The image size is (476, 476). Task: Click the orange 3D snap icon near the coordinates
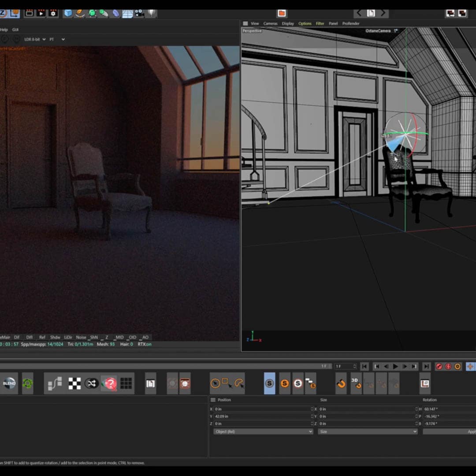click(x=356, y=383)
